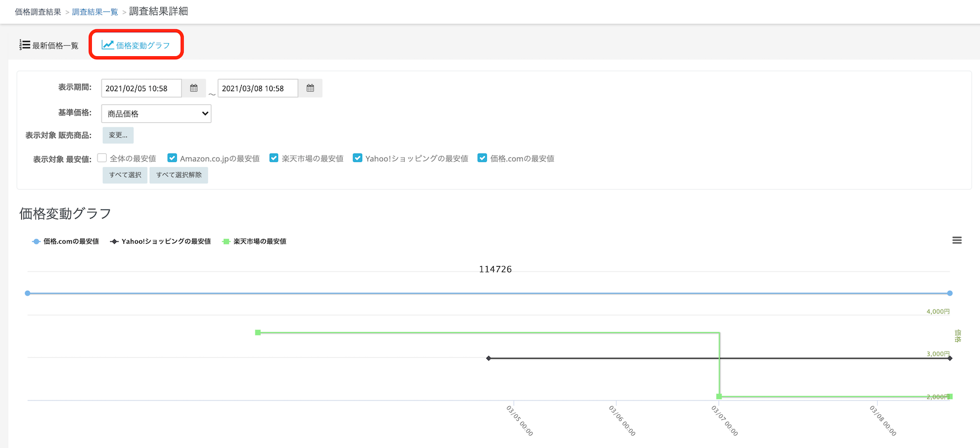Image resolution: width=980 pixels, height=448 pixels.
Task: Click the 変更... button
Action: (x=118, y=135)
